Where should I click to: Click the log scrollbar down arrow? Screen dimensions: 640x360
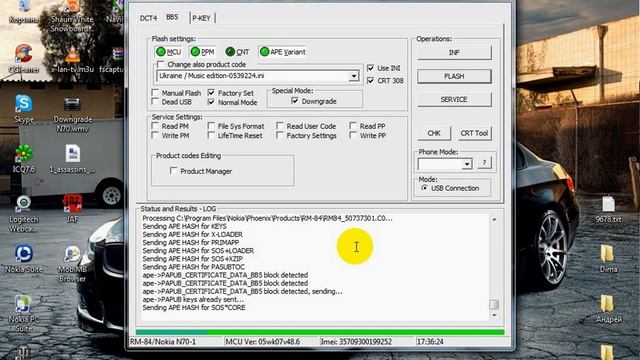[494, 315]
